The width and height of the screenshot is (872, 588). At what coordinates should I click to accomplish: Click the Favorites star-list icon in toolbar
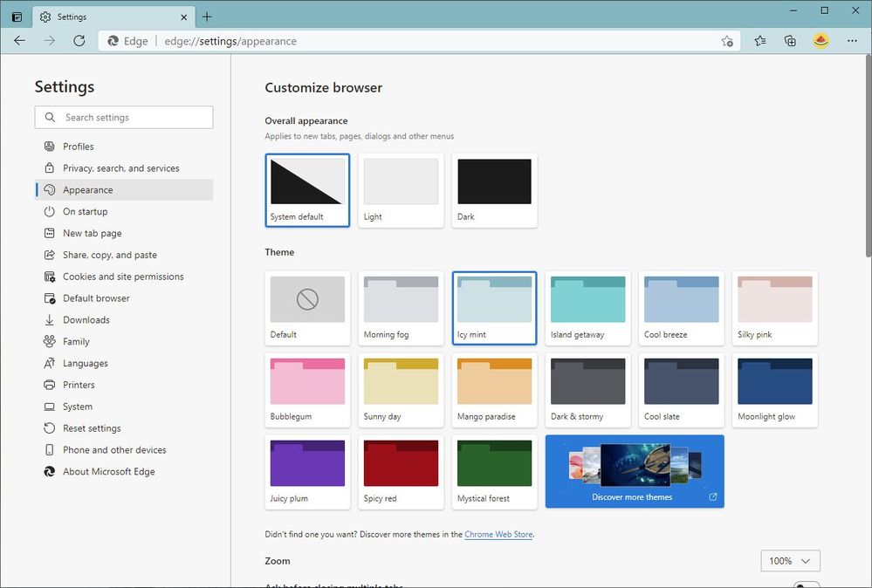pyautogui.click(x=760, y=41)
